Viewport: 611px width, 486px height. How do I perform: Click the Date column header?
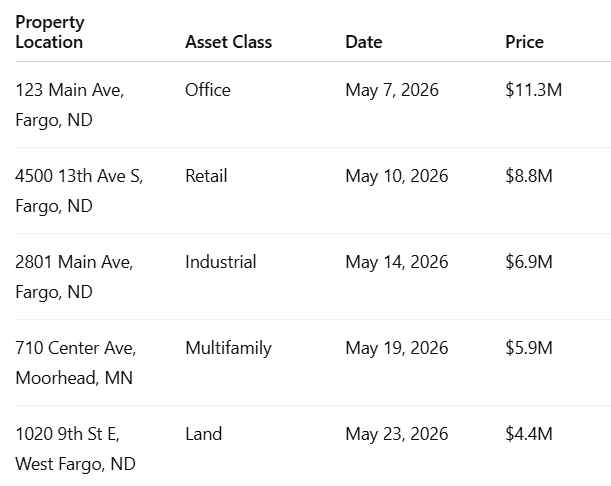[x=364, y=42]
